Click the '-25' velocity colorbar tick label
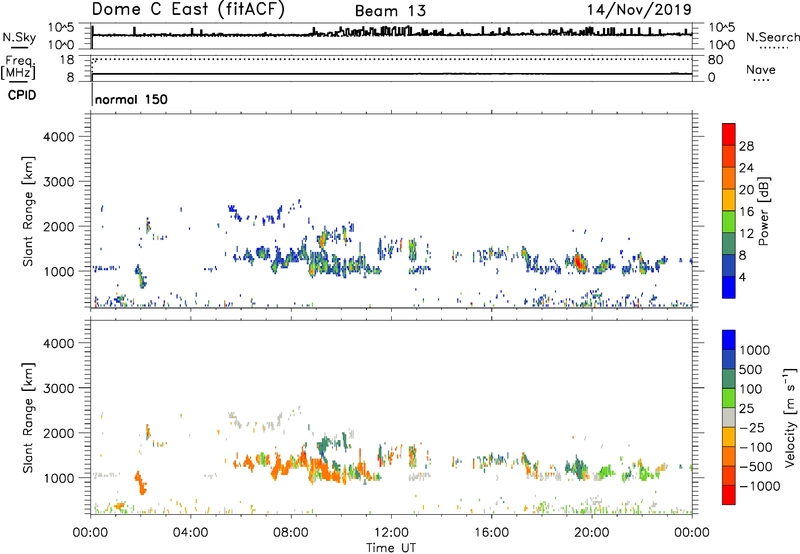800x554 pixels. [x=752, y=427]
